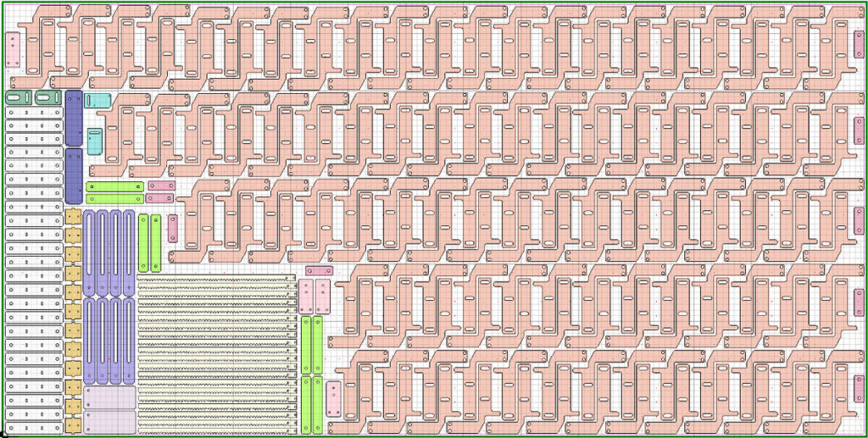Select the topmost white plate in left column
Screen dimensions: 868x438
click(x=34, y=112)
